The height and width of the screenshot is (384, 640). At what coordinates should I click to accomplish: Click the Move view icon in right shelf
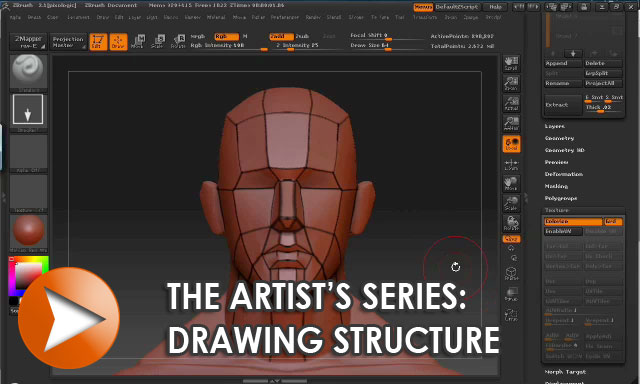click(511, 183)
